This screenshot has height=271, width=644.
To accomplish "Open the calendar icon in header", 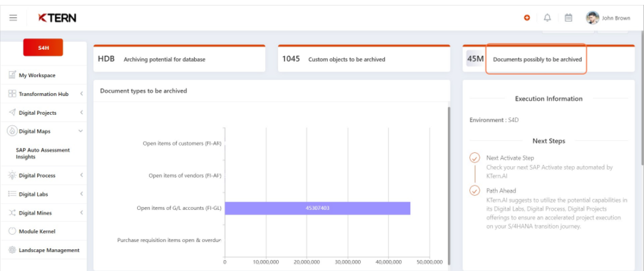I will coord(568,18).
